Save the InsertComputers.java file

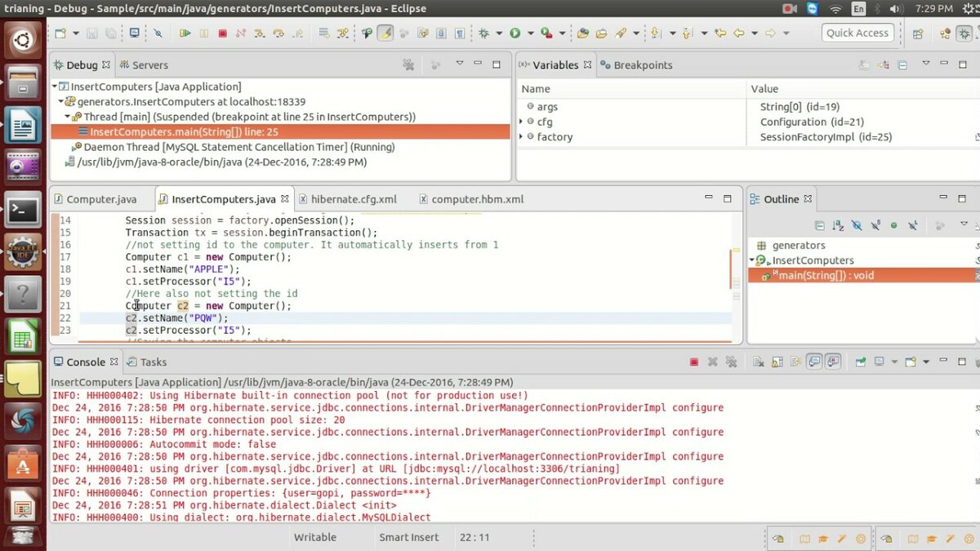91,33
